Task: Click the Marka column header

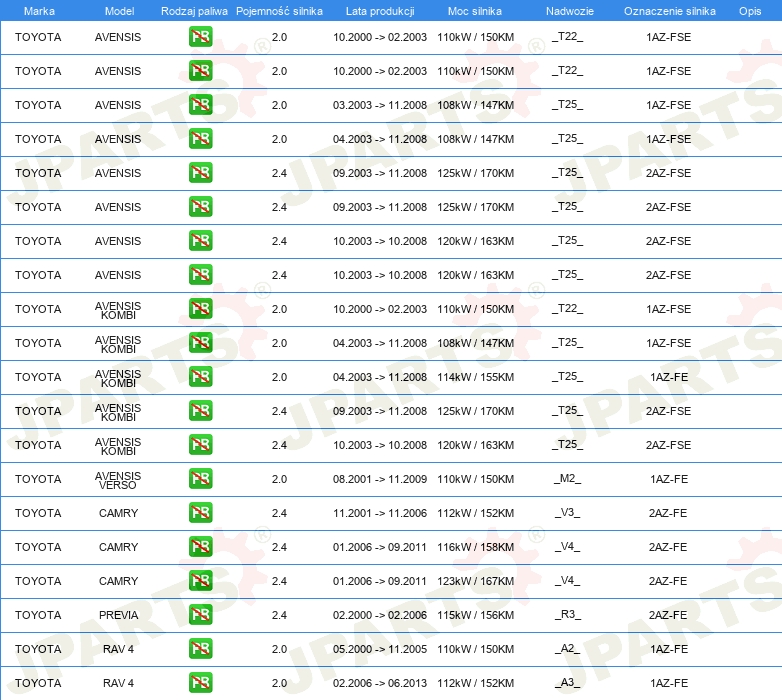Action: (39, 11)
